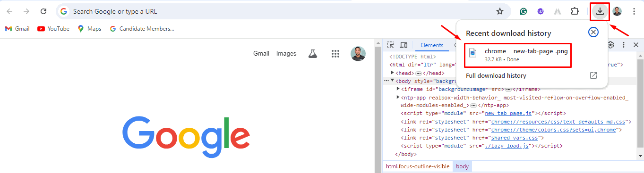This screenshot has width=644, height=173.
Task: Open the downloaded chrome new-tab-page png file
Action: tap(518, 55)
